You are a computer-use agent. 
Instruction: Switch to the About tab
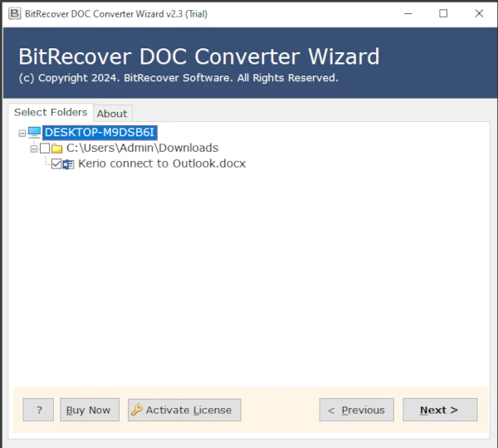pyautogui.click(x=112, y=114)
